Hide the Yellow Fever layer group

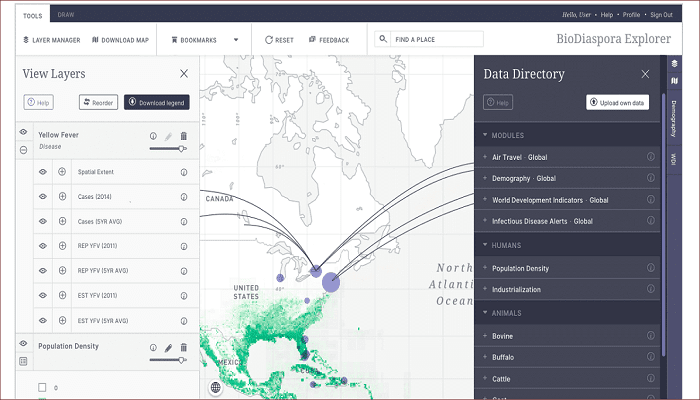23,132
